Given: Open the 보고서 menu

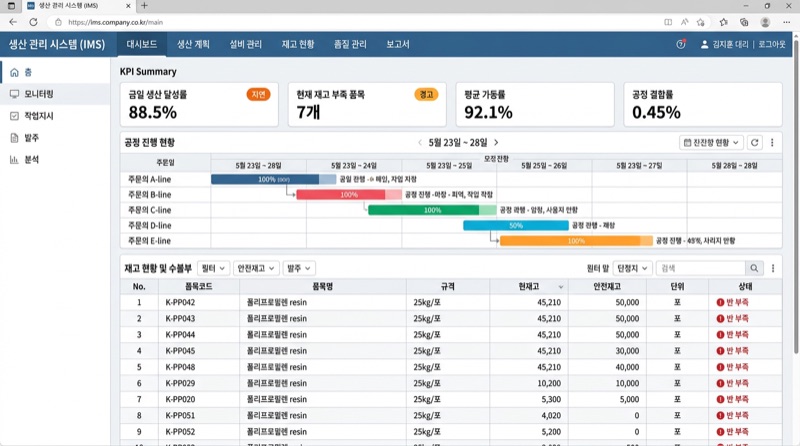Looking at the screenshot, I should (x=397, y=44).
